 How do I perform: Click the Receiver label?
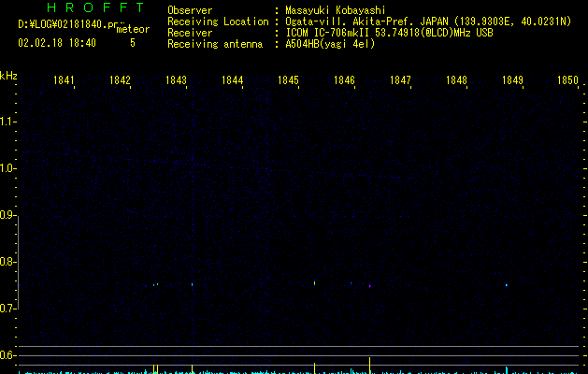[x=190, y=33]
